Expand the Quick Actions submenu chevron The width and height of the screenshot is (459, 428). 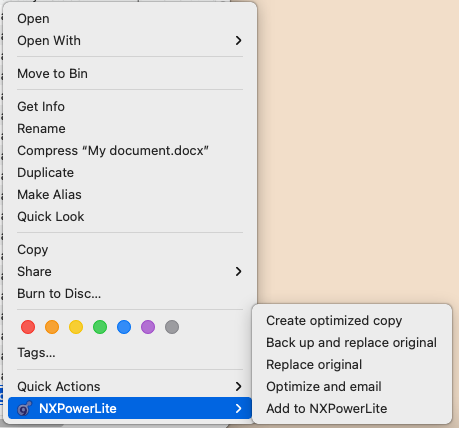(x=238, y=386)
